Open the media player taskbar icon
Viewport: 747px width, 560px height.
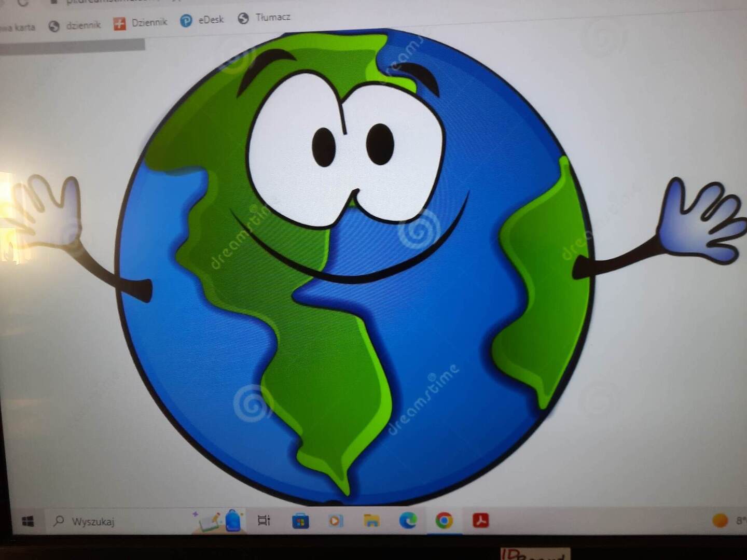pos(336,520)
